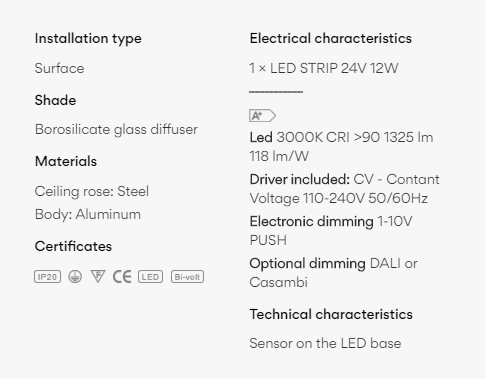Click the Bi-volt certificate badge
486x379 pixels.
[x=187, y=277]
